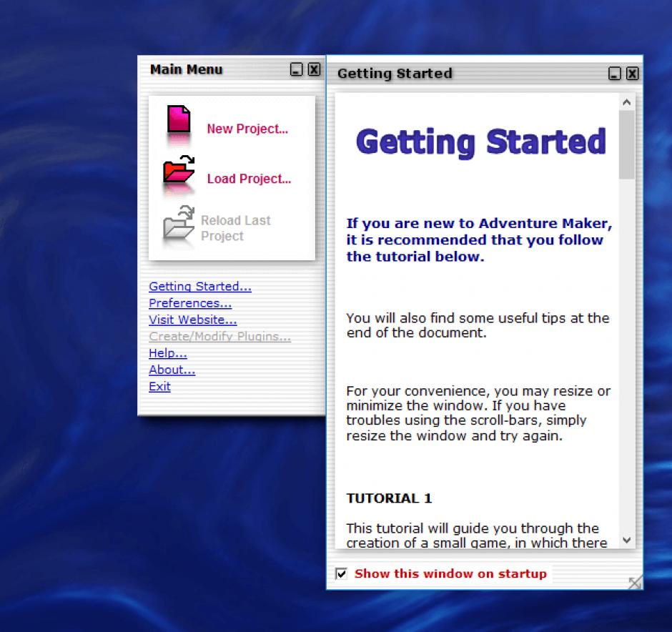The height and width of the screenshot is (632, 672).
Task: Click the pink New Project document icon
Action: (179, 119)
